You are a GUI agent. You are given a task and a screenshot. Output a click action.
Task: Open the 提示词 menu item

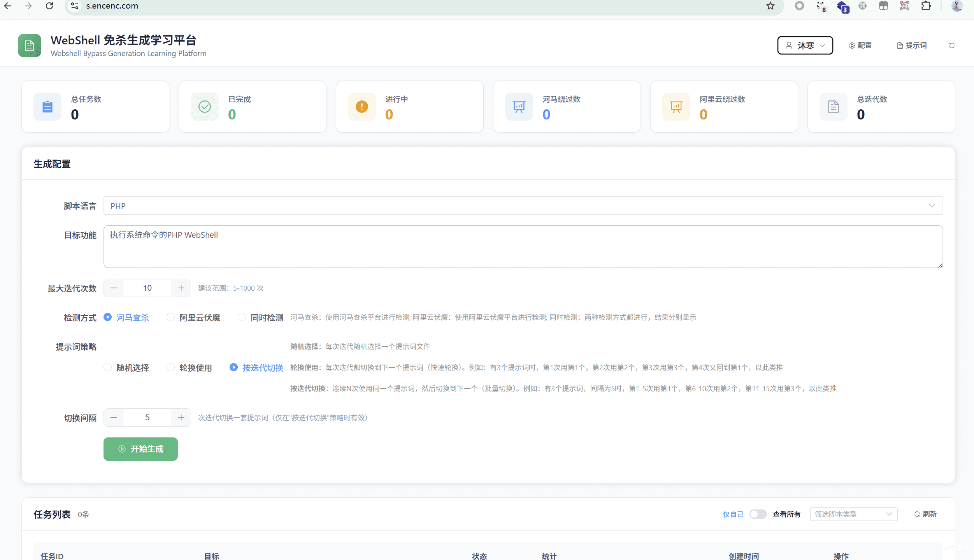click(x=911, y=45)
